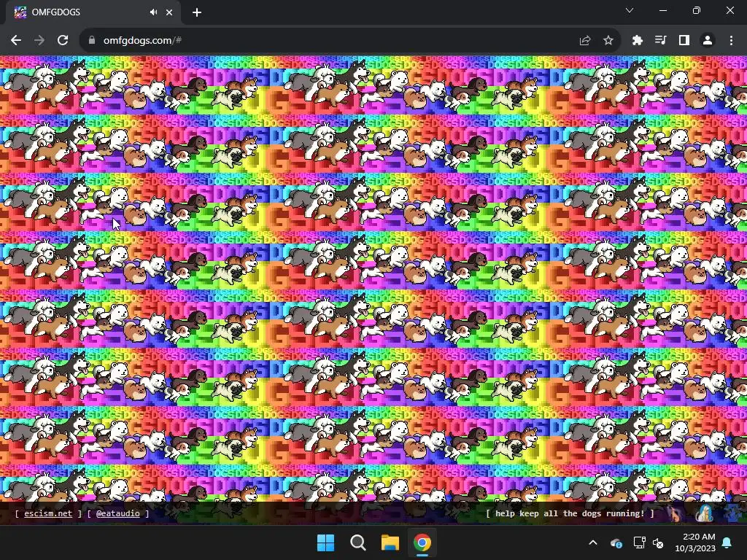Open the Chrome extensions puzzle icon
Viewport: 747px width, 560px height.
tap(638, 41)
